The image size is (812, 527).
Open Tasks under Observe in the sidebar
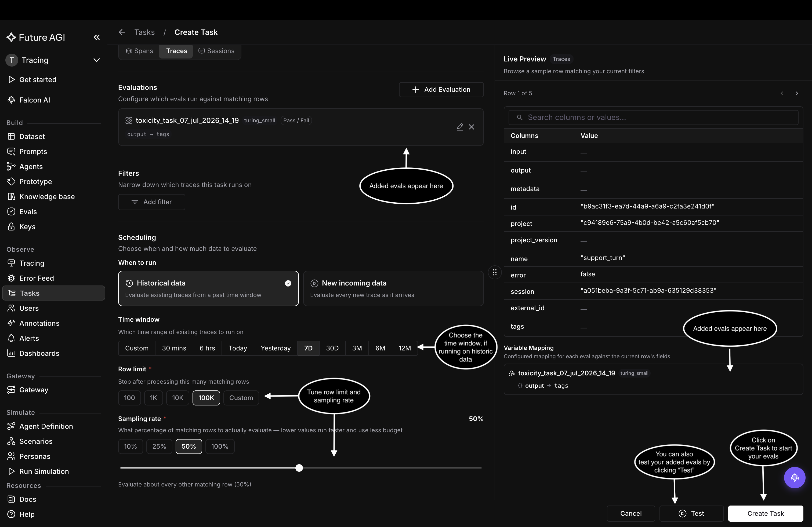pyautogui.click(x=53, y=293)
